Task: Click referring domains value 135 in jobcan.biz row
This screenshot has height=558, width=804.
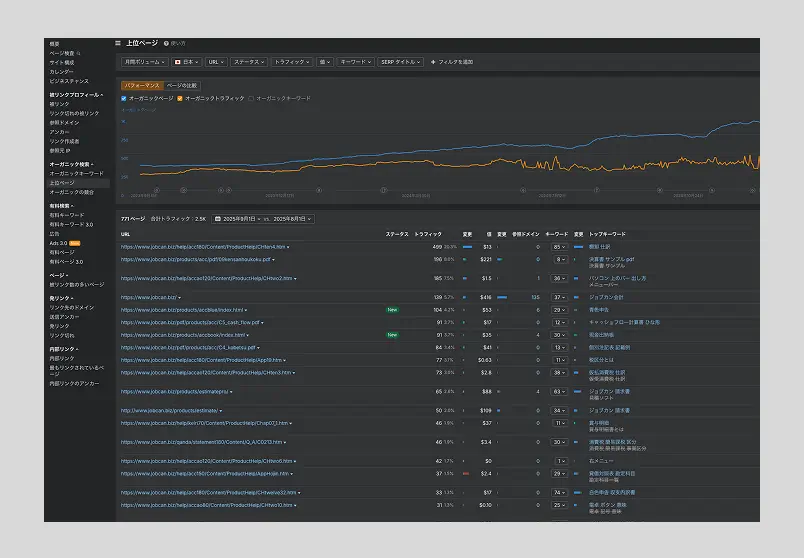Action: pos(535,297)
